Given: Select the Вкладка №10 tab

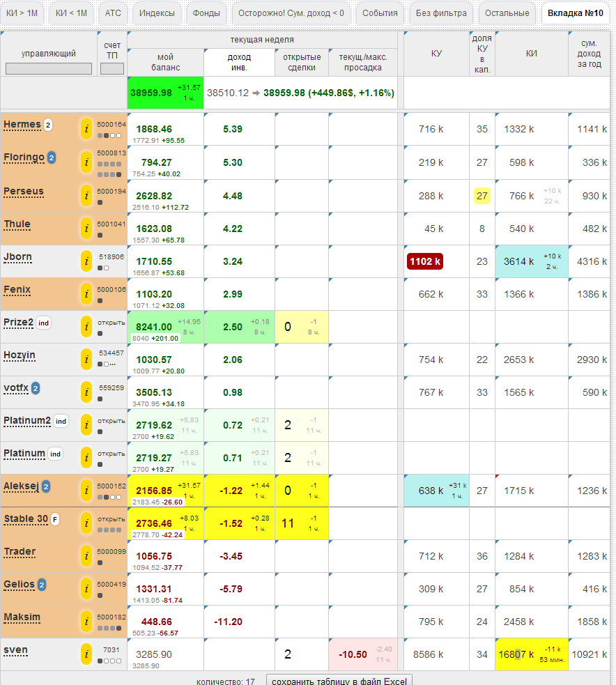Looking at the screenshot, I should coord(575,13).
